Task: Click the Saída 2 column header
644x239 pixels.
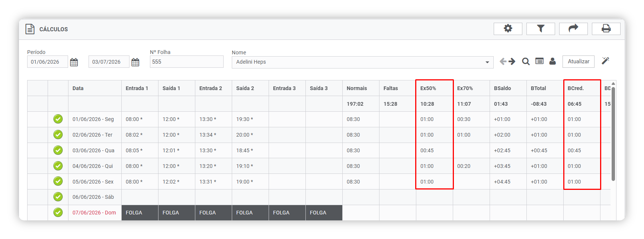Action: pyautogui.click(x=250, y=88)
